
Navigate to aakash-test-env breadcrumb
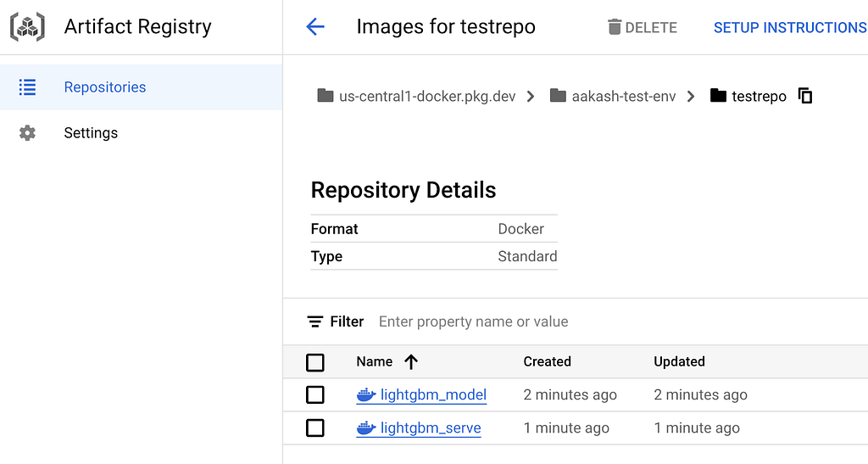(x=624, y=97)
